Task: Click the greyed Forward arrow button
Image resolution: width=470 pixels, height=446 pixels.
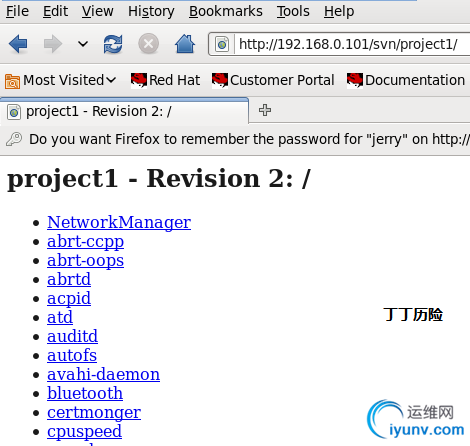Action: click(53, 44)
